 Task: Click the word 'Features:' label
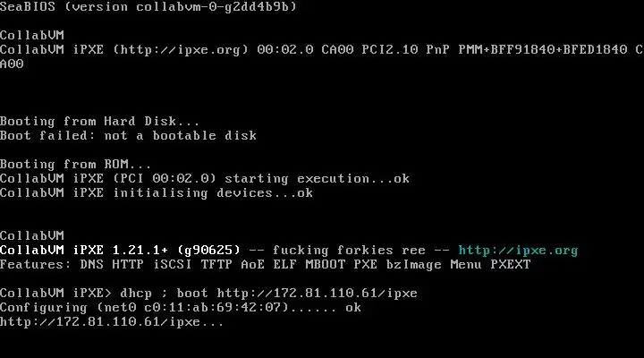36,265
